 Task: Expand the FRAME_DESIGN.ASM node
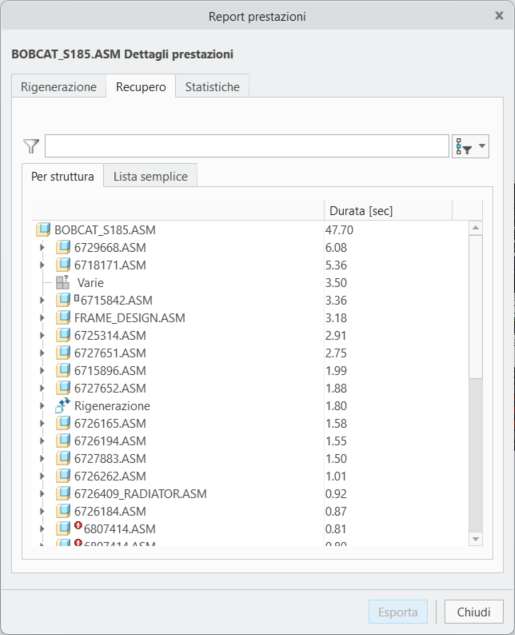click(42, 318)
